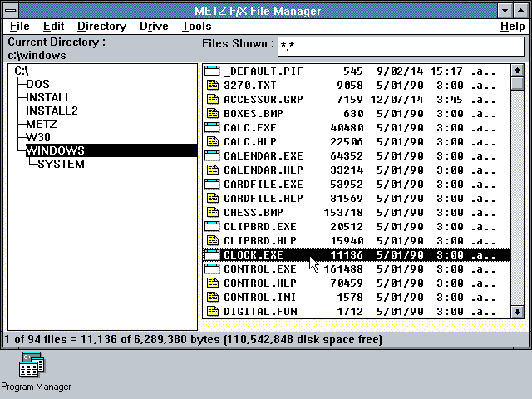
Task: Click the 12/07/14 date of ACCESSOR.GRP
Action: click(x=397, y=100)
